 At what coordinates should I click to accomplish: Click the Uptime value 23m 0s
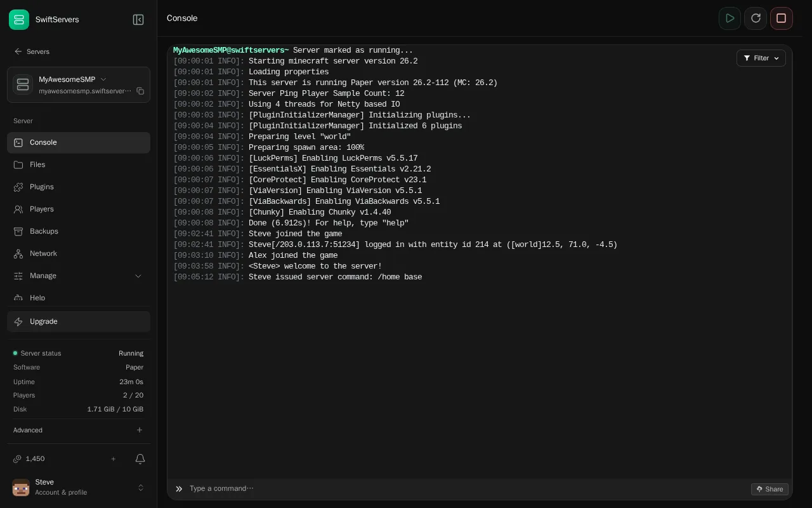(x=131, y=382)
